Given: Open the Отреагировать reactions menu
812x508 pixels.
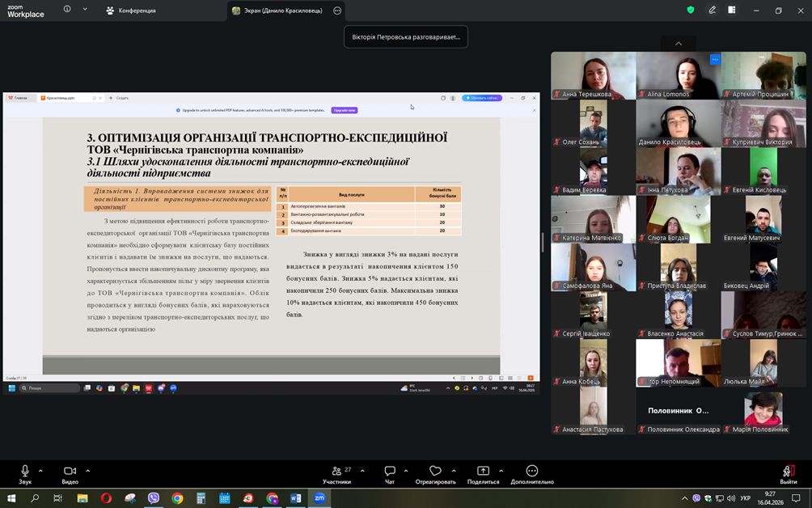Looking at the screenshot, I should (x=435, y=472).
